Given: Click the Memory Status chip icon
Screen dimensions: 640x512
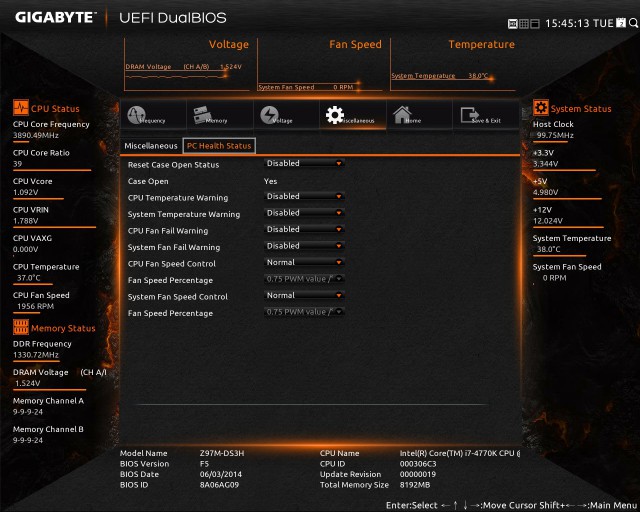Looking at the screenshot, I should (20, 327).
